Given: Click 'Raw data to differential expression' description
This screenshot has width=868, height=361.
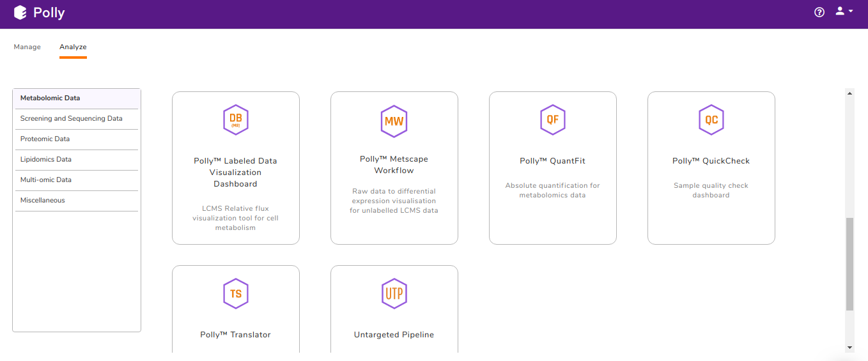Looking at the screenshot, I should (394, 201).
